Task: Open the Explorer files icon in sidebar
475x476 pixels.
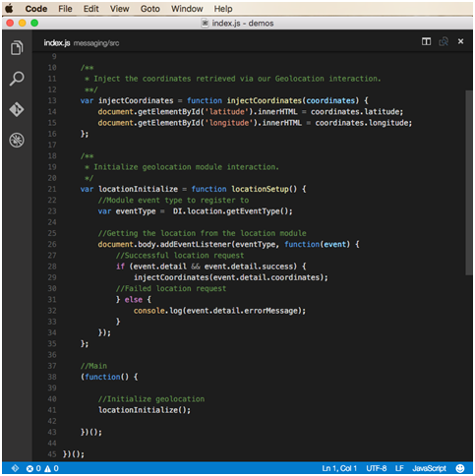Action: (x=17, y=48)
